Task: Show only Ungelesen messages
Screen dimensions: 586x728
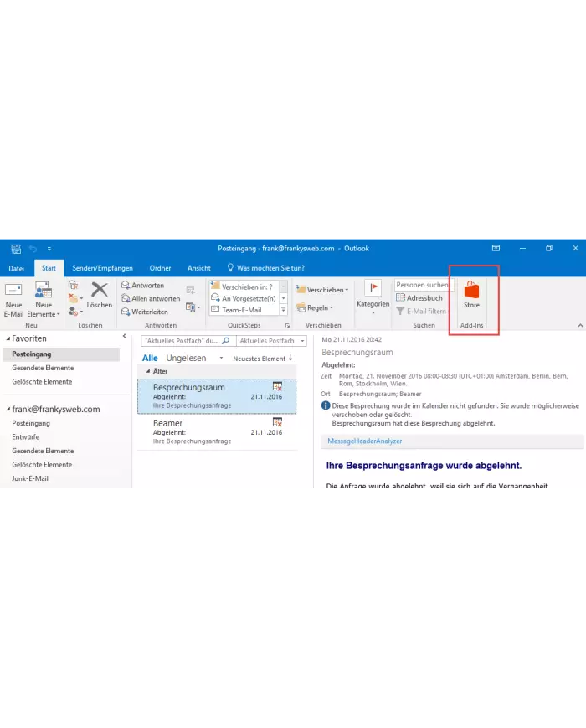Action: 186,358
